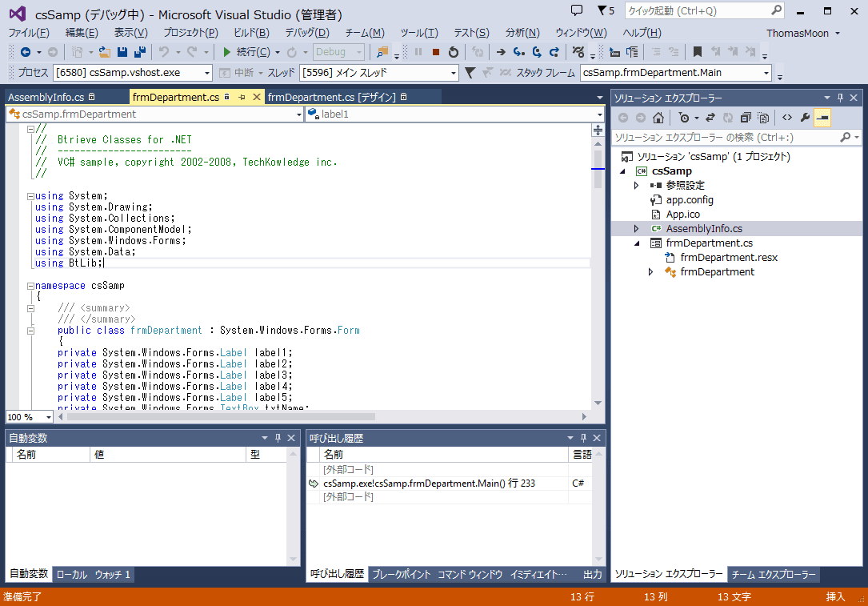Switch to the ブレークポイント tab
Image resolution: width=868 pixels, height=606 pixels.
point(402,575)
